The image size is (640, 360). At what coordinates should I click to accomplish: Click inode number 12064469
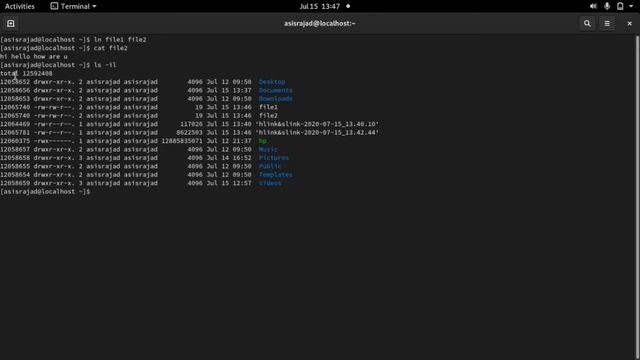pyautogui.click(x=15, y=124)
